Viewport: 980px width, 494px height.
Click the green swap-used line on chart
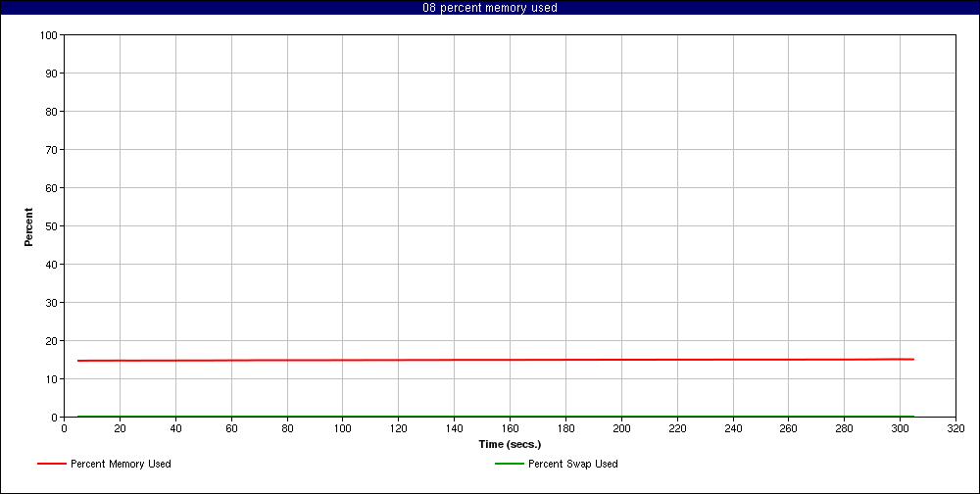click(x=496, y=417)
